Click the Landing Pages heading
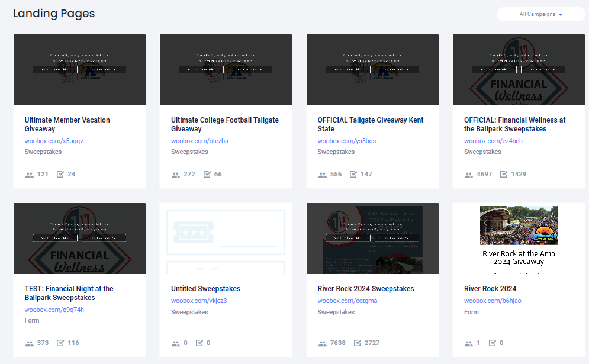The image size is (589, 364). [54, 14]
